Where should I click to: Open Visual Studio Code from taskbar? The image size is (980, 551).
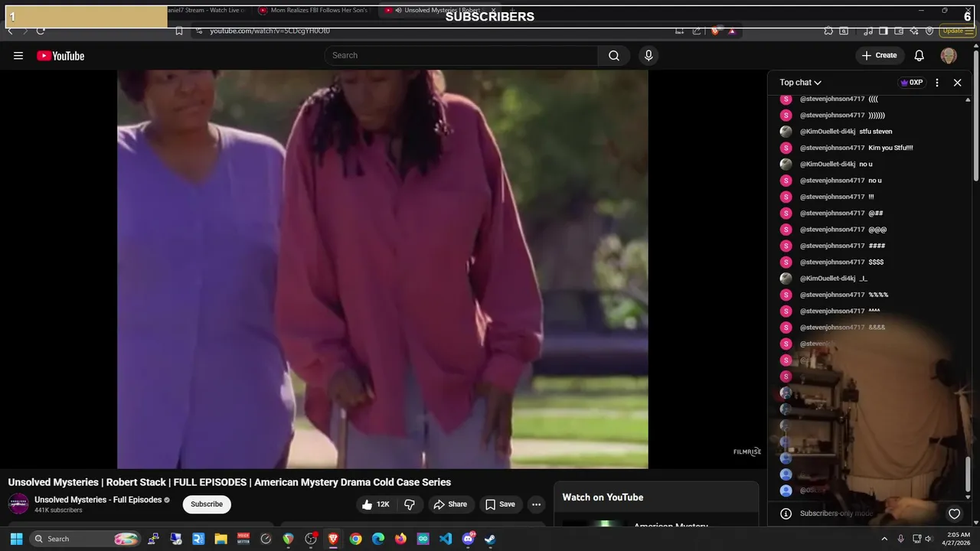446,539
